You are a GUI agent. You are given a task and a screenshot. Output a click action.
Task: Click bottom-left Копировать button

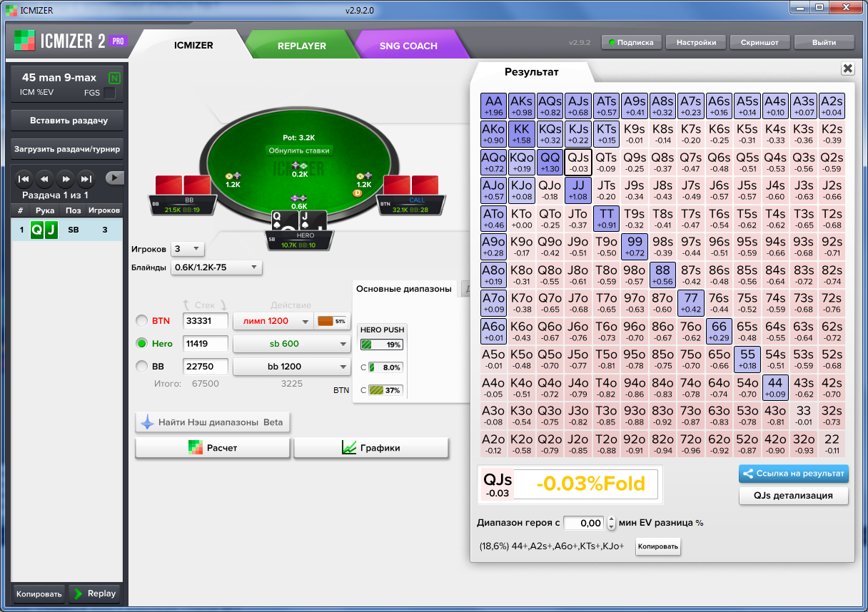39,593
